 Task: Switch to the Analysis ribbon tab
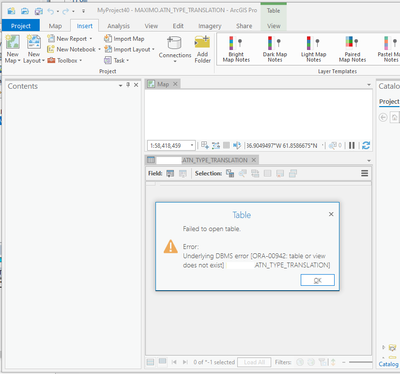tap(118, 26)
